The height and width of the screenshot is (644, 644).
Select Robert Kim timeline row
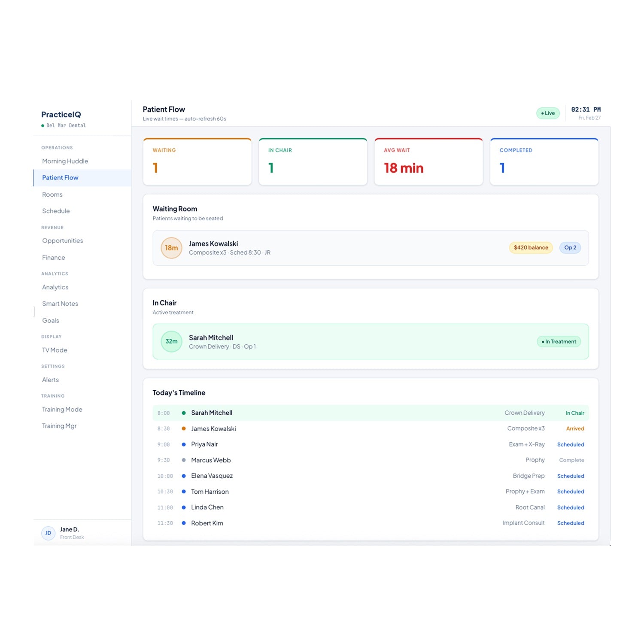pyautogui.click(x=371, y=523)
